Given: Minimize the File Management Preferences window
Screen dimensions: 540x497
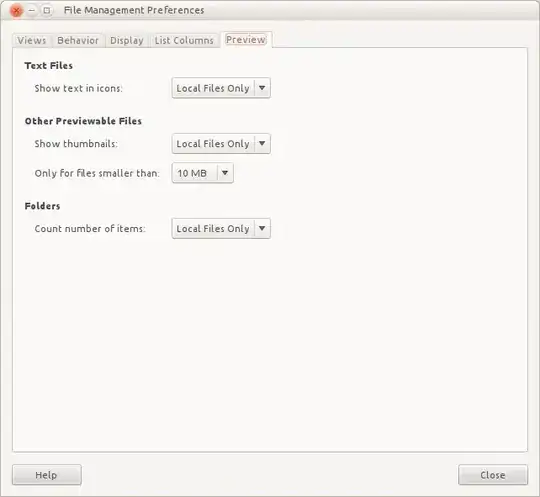Looking at the screenshot, I should tap(32, 10).
